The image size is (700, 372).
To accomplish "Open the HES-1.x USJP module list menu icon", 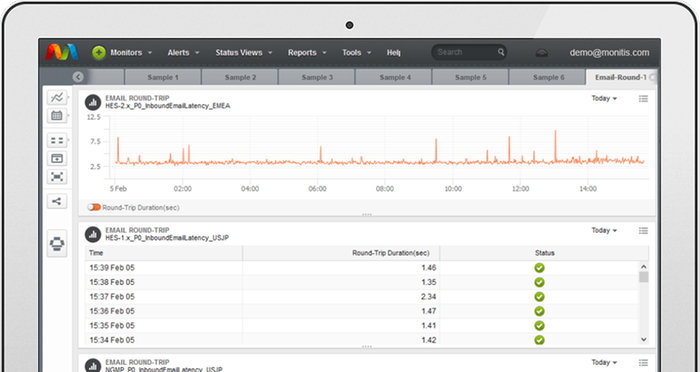I will [643, 231].
